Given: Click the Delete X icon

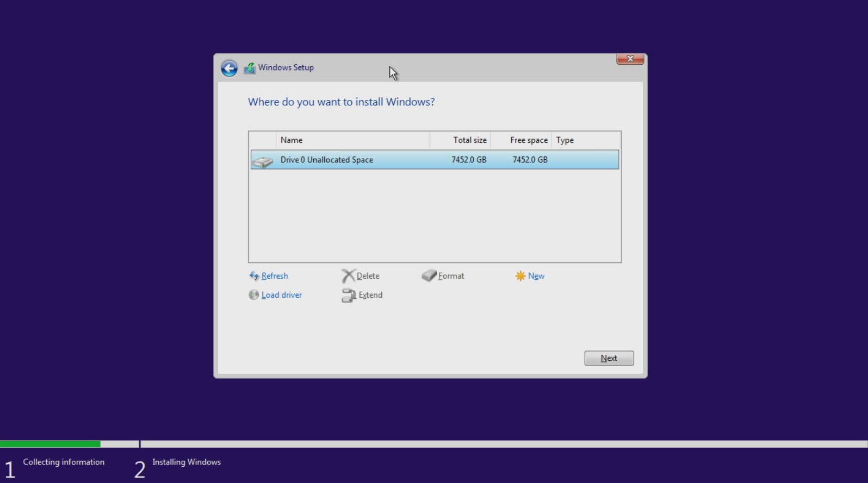Looking at the screenshot, I should 348,276.
